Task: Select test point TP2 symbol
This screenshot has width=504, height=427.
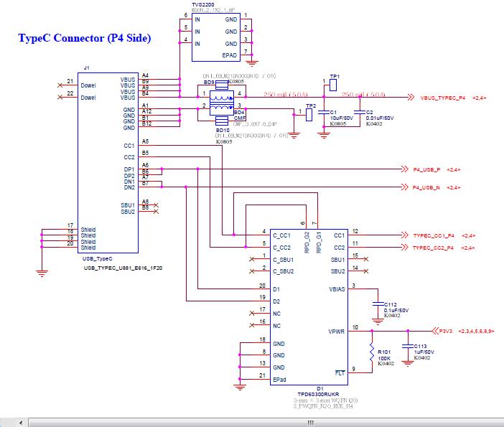Action: (309, 115)
